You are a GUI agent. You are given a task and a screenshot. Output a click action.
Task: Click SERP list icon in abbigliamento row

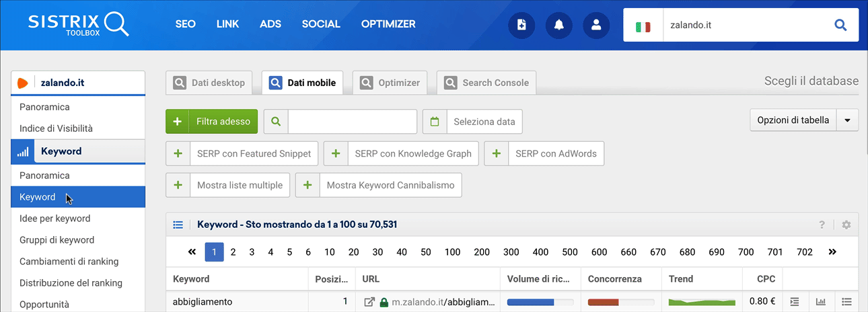click(x=794, y=302)
